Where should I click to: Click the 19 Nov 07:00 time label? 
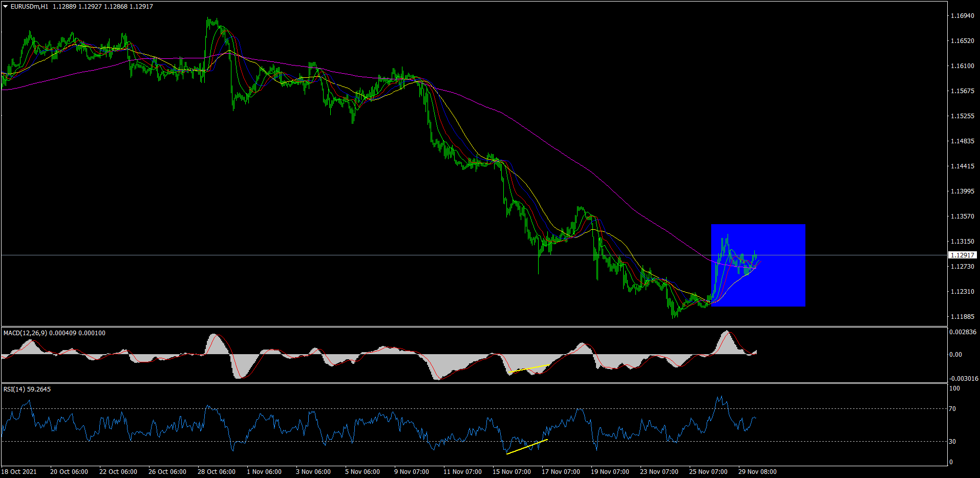pyautogui.click(x=610, y=472)
